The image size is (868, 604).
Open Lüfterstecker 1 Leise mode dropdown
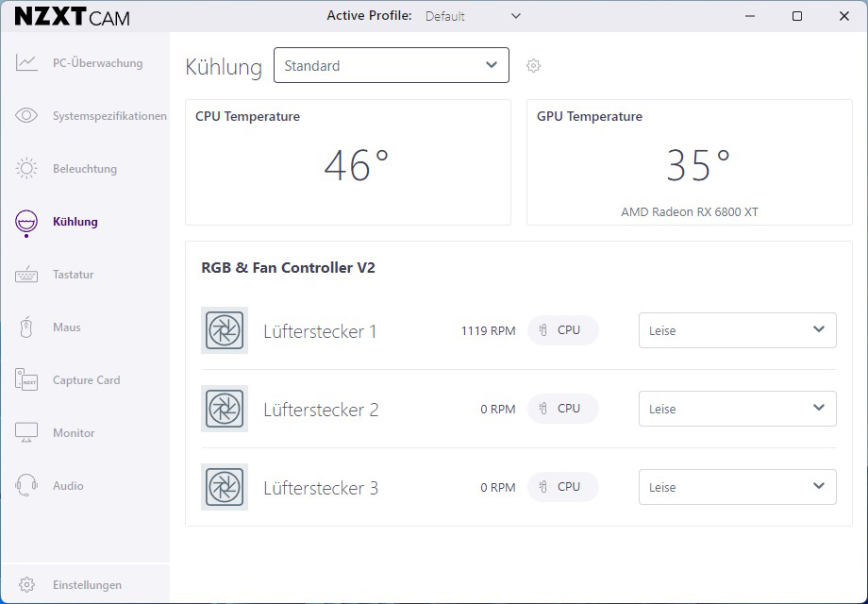click(738, 330)
